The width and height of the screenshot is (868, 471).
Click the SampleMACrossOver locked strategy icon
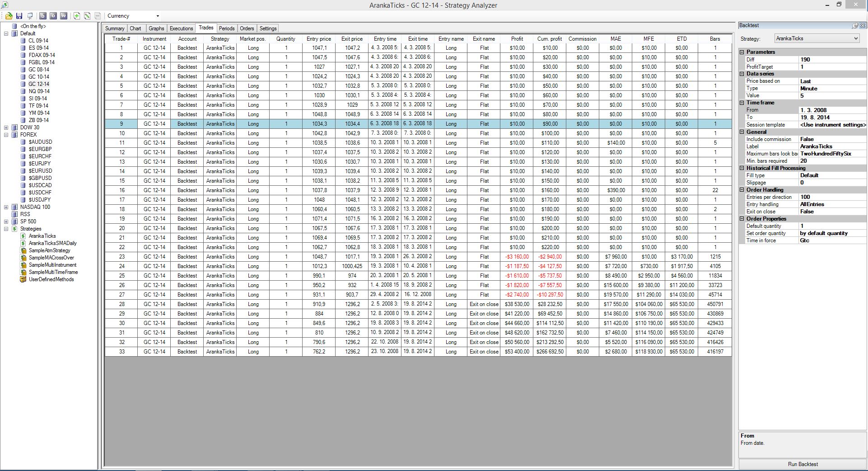coord(23,258)
